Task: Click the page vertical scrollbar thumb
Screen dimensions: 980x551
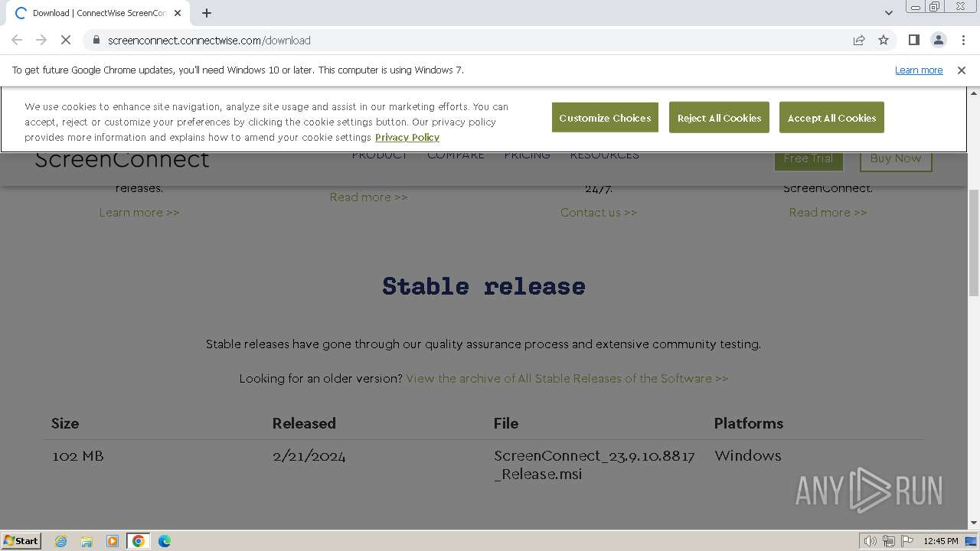Action: tap(973, 243)
